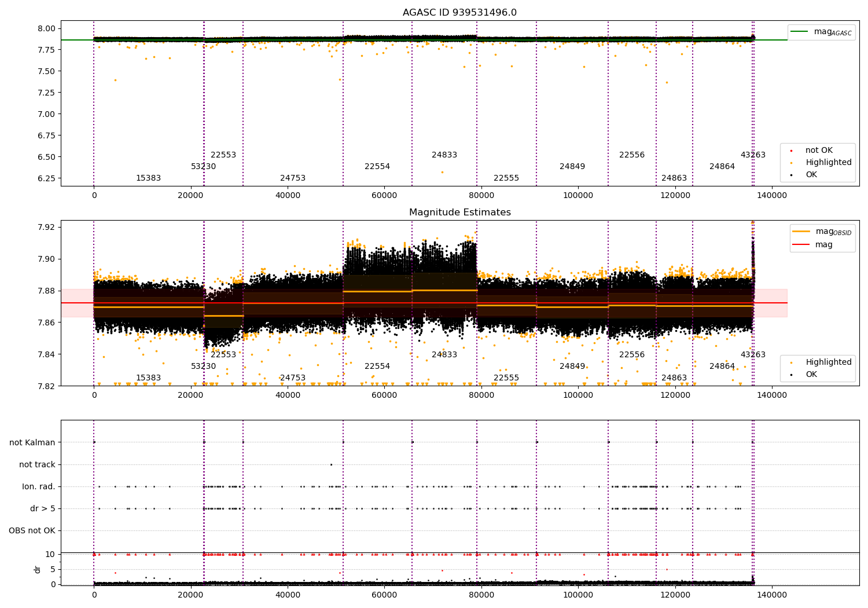Click obsid label 24864 in the top plot

tap(722, 167)
